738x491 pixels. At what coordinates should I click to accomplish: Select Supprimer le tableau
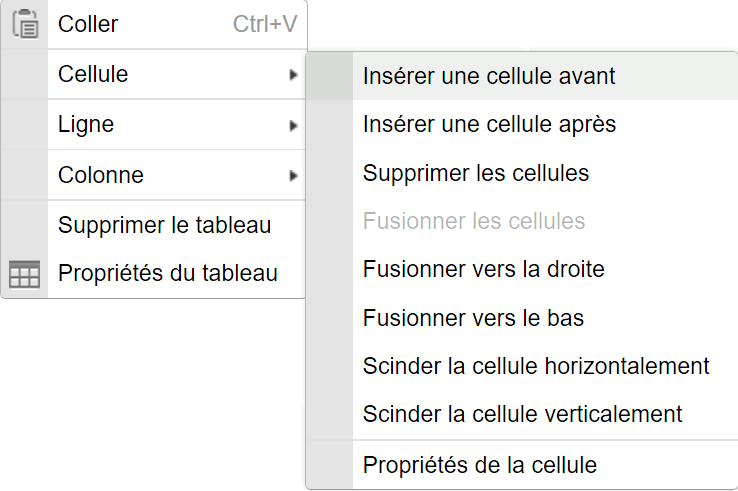pyautogui.click(x=165, y=225)
